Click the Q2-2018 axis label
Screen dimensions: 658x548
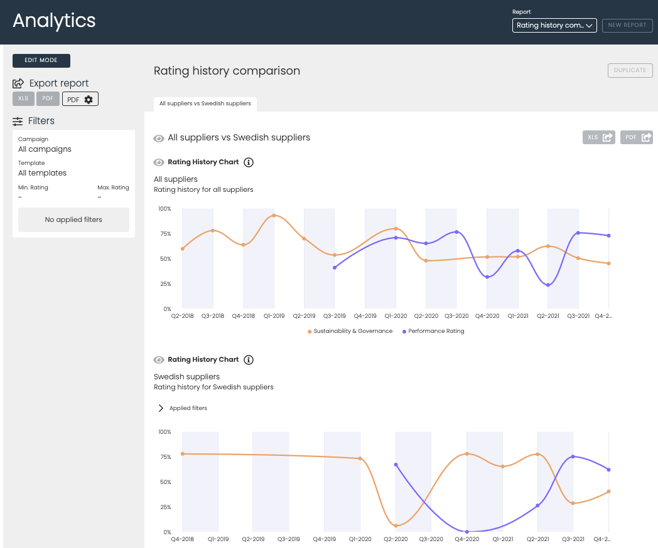[182, 316]
